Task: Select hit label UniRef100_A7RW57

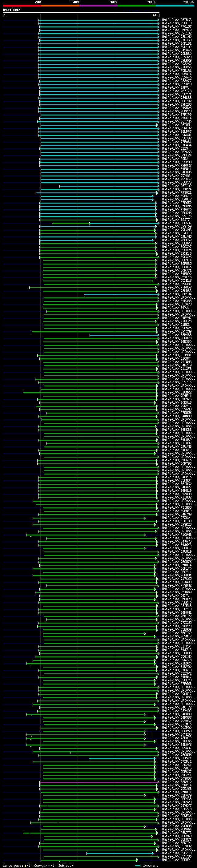Action: tap(176, 288)
